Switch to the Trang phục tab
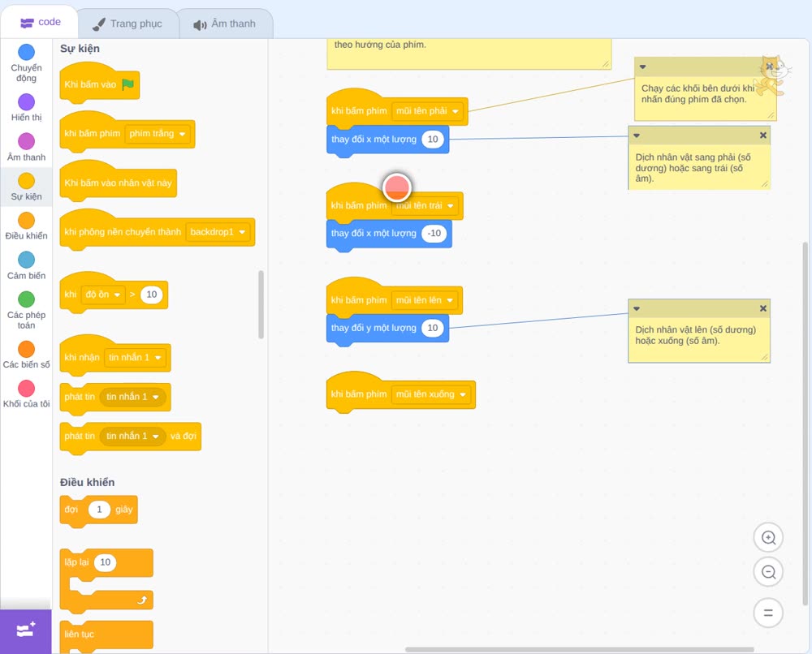Image resolution: width=812 pixels, height=654 pixels. (x=127, y=24)
